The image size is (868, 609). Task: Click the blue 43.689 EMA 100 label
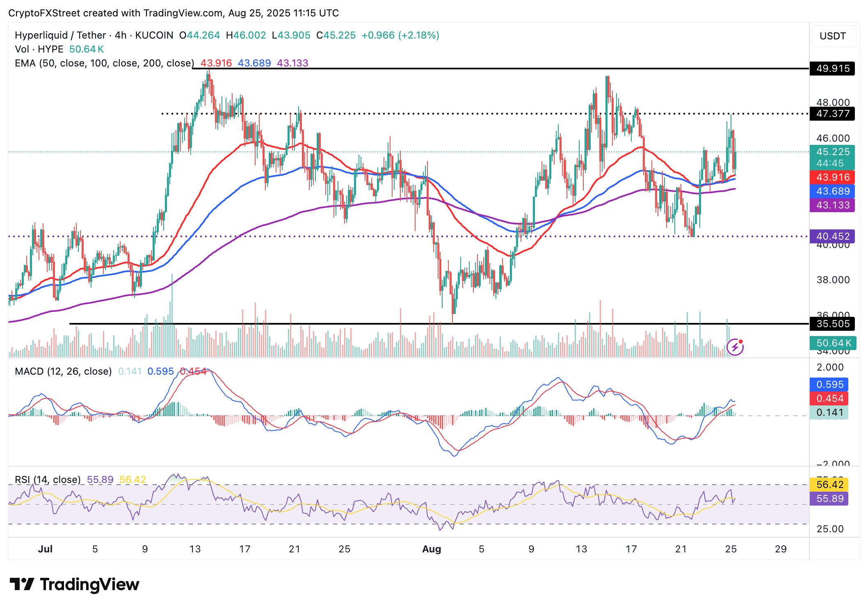point(832,191)
